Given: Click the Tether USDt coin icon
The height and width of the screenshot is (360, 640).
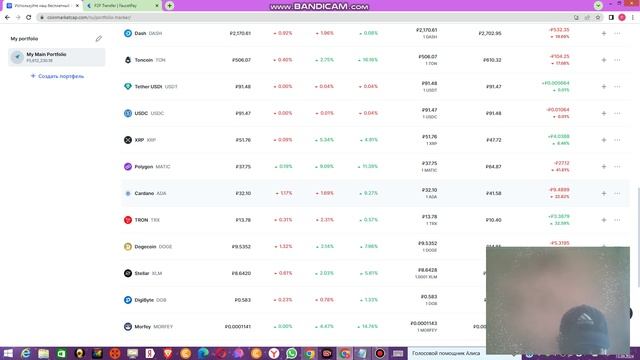Looking at the screenshot, I should [x=128, y=87].
